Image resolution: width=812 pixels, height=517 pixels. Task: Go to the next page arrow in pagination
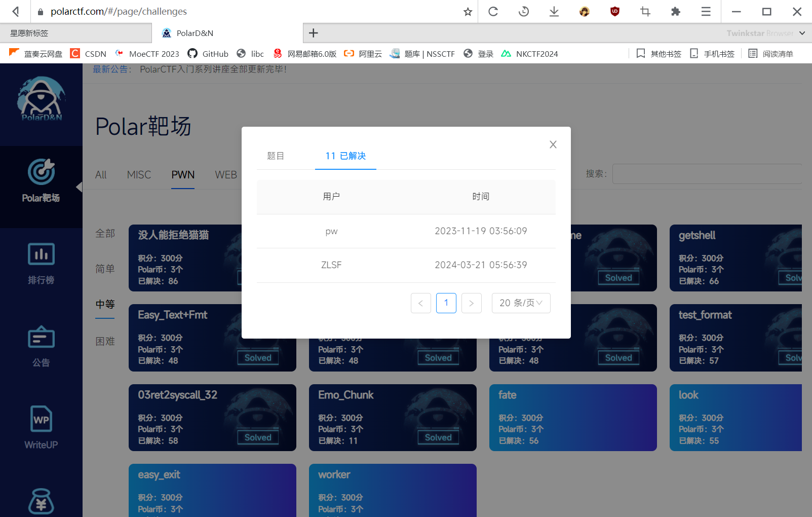471,303
